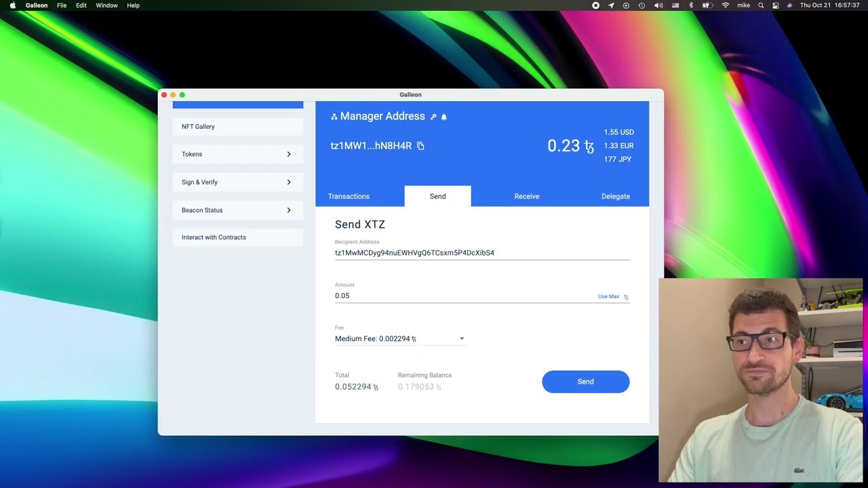The width and height of the screenshot is (868, 488).
Task: Click the Send XTZ heading
Action: click(360, 224)
